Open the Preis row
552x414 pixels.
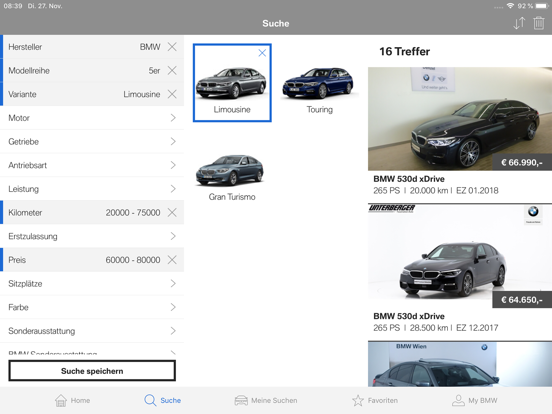tap(92, 260)
